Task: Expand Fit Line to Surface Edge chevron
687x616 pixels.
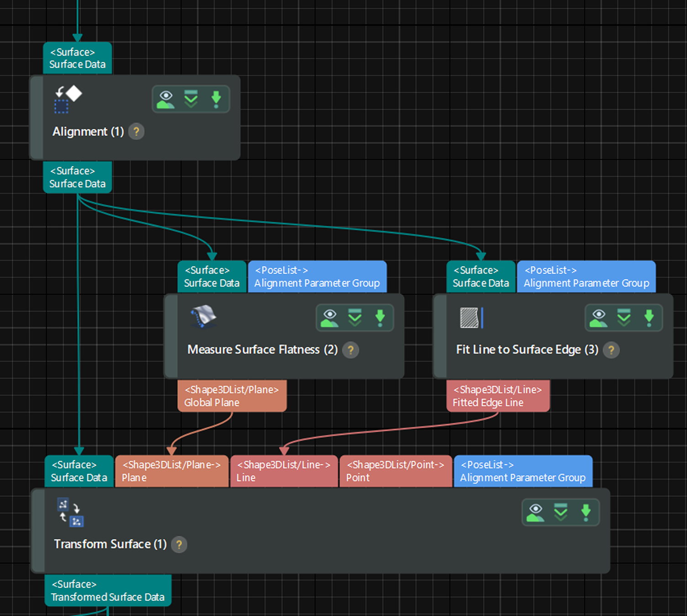Action: [x=624, y=318]
